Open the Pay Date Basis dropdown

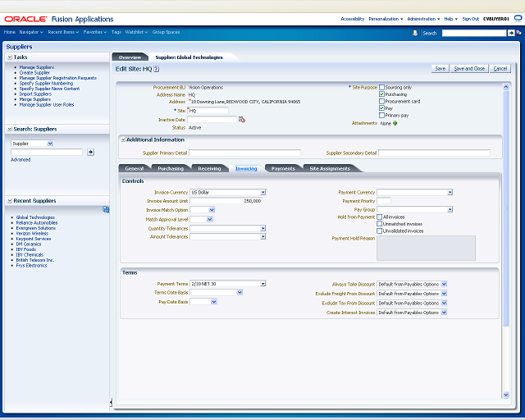click(213, 302)
